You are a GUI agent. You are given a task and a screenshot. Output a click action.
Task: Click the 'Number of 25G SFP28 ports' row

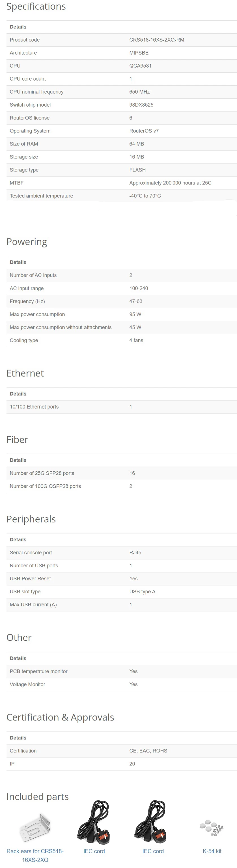(x=122, y=473)
